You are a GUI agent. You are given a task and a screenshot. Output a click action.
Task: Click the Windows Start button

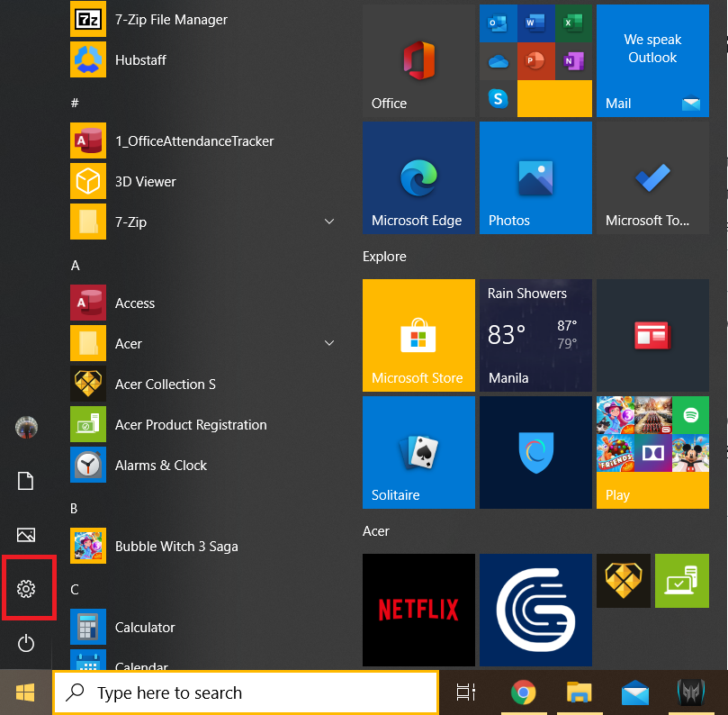(25, 692)
